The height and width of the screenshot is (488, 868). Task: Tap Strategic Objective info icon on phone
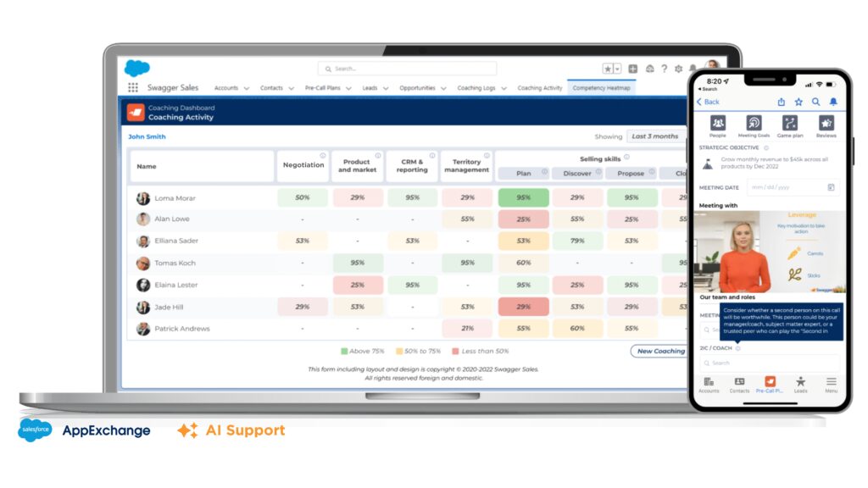click(766, 147)
